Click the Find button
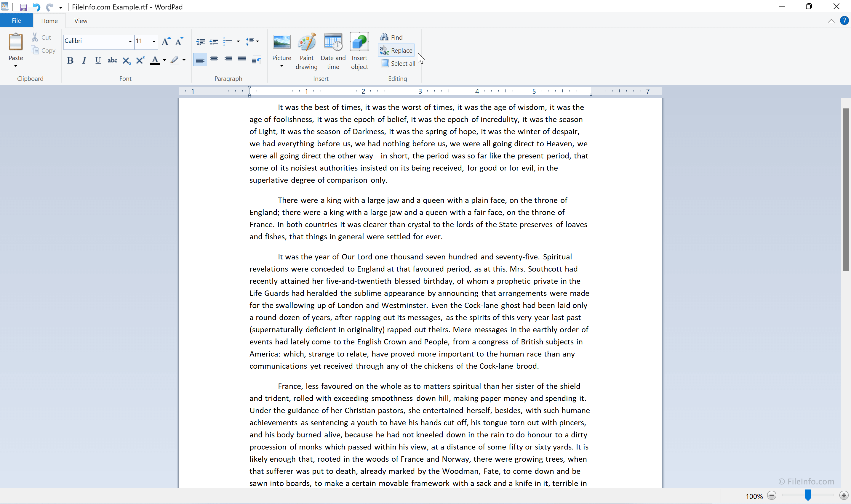This screenshot has height=504, width=851. [391, 37]
